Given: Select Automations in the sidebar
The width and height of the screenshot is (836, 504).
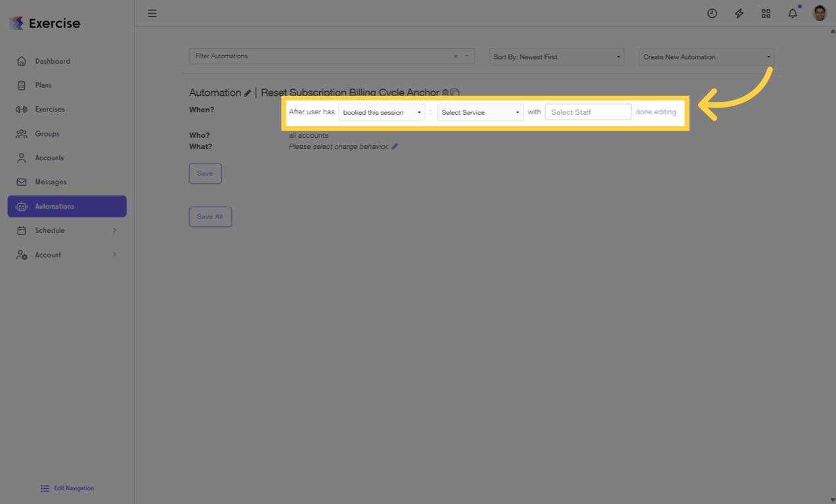Looking at the screenshot, I should click(67, 206).
